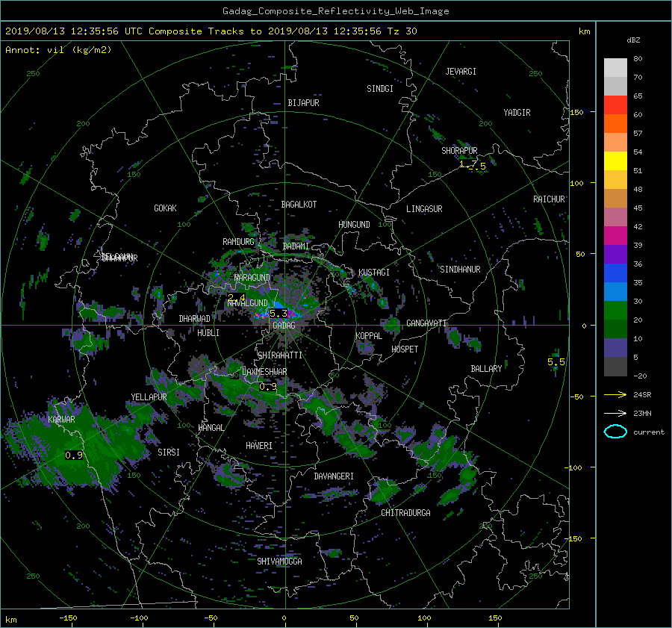Image resolution: width=672 pixels, height=628 pixels.
Task: Click the YADGIR city label
Action: click(517, 113)
